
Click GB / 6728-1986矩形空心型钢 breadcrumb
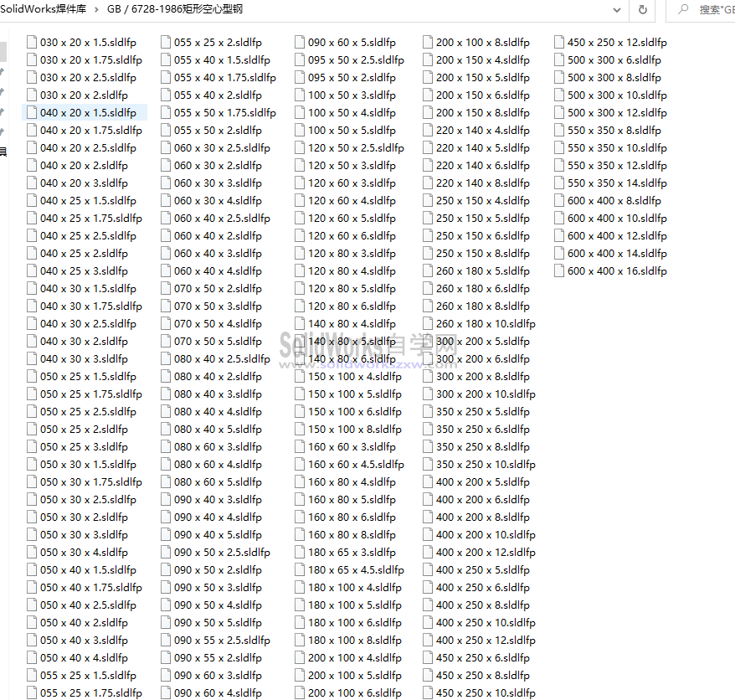[175, 9]
